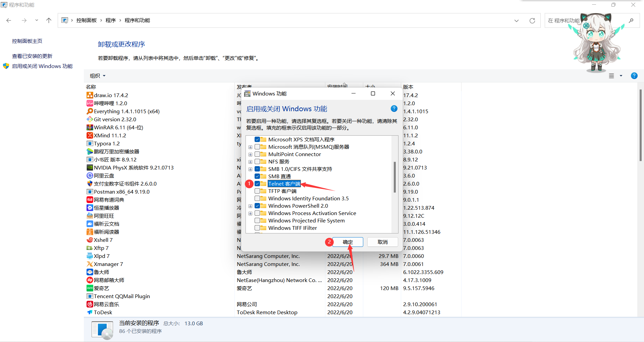This screenshot has width=644, height=342.
Task: Open the 组织 dropdown menu
Action: tap(98, 76)
